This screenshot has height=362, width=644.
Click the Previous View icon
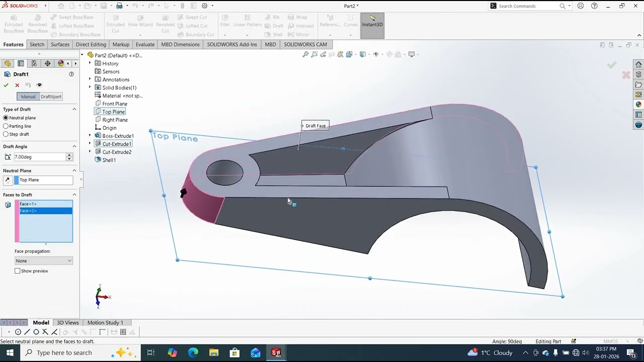click(x=323, y=54)
